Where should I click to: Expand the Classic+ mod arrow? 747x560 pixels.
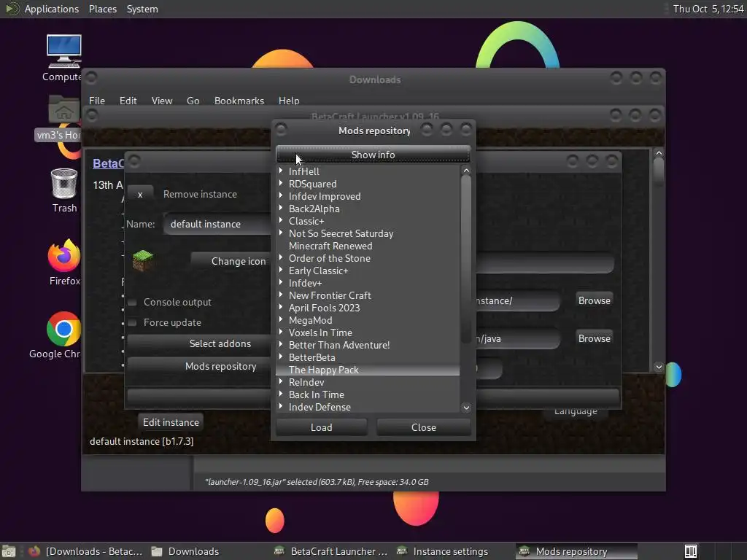point(281,220)
